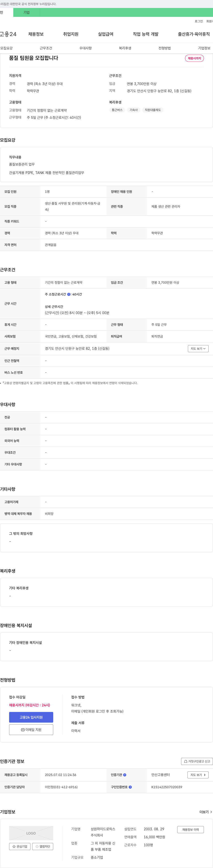Image resolution: width=213 pixels, height=868 pixels.
Task: Click 안산고용센터 certification agency text
Action: tap(160, 775)
